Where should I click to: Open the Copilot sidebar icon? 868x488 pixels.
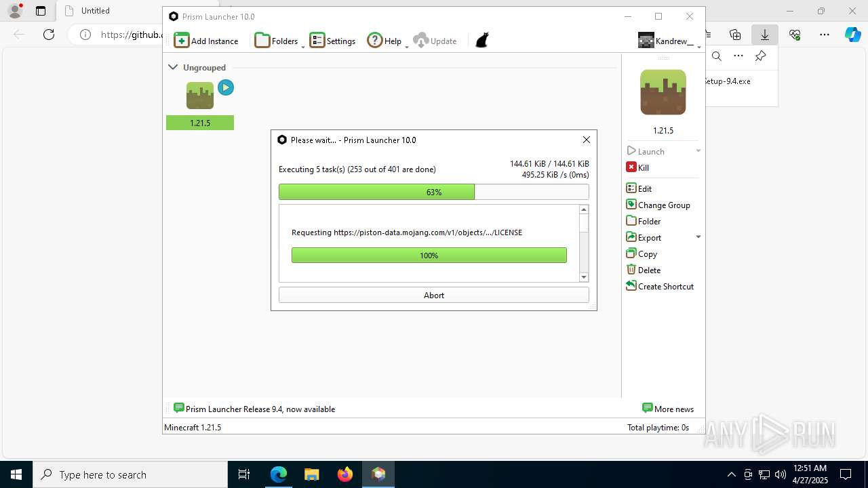[853, 35]
